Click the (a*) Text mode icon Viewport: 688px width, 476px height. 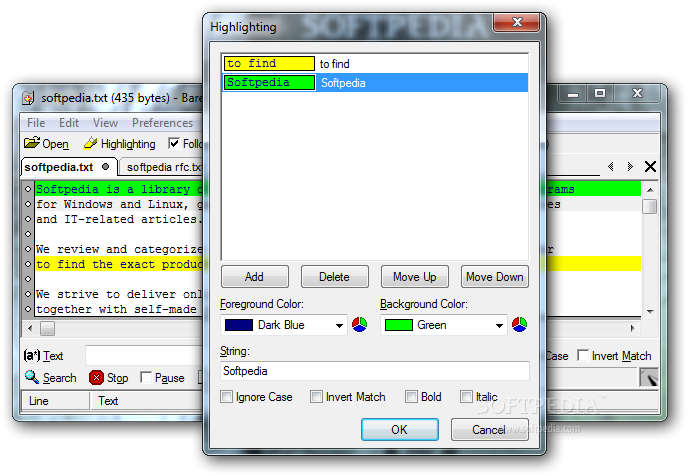pyautogui.click(x=32, y=355)
